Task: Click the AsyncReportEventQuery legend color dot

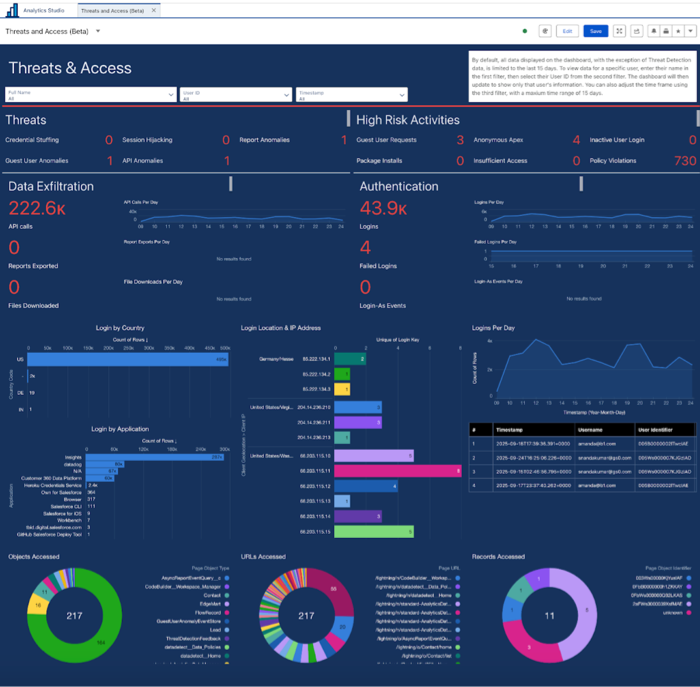Action: pos(227,578)
